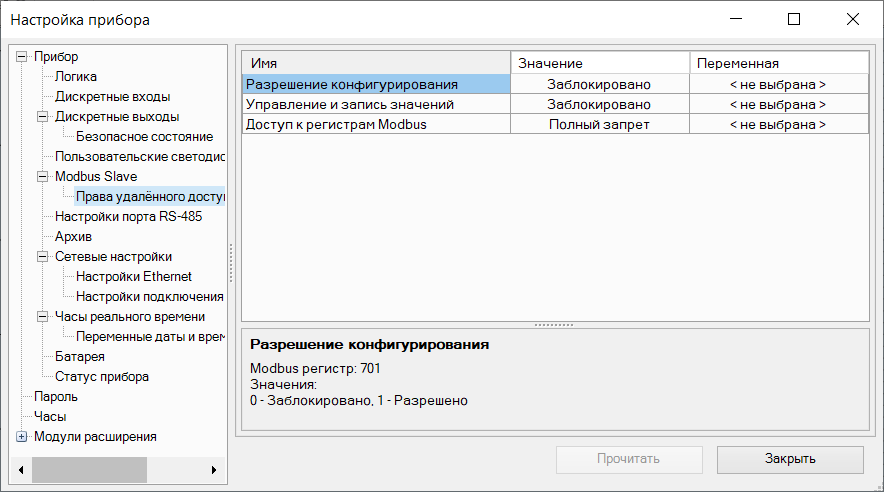This screenshot has width=884, height=492.
Task: Open Настройки Ethernet in the tree
Action: click(134, 277)
